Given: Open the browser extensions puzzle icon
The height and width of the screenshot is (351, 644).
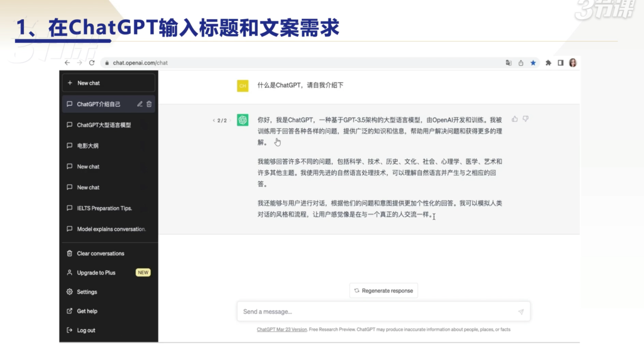Looking at the screenshot, I should (548, 62).
